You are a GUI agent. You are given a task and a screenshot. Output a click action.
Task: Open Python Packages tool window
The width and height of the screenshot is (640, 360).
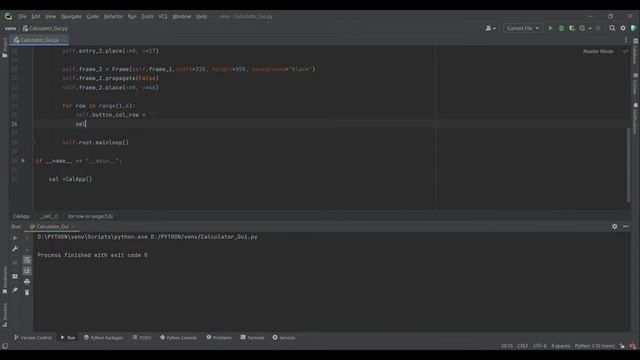coord(103,338)
